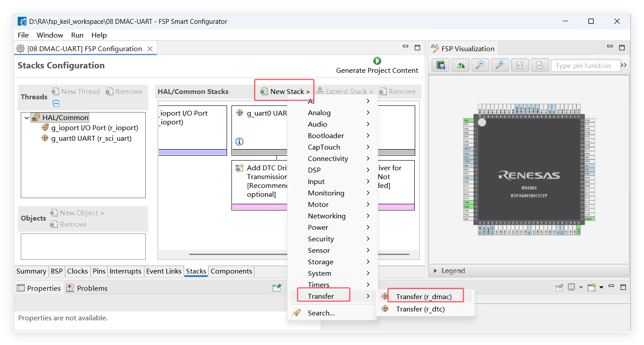Click the Generate Project Content green arrow icon

coord(377,61)
